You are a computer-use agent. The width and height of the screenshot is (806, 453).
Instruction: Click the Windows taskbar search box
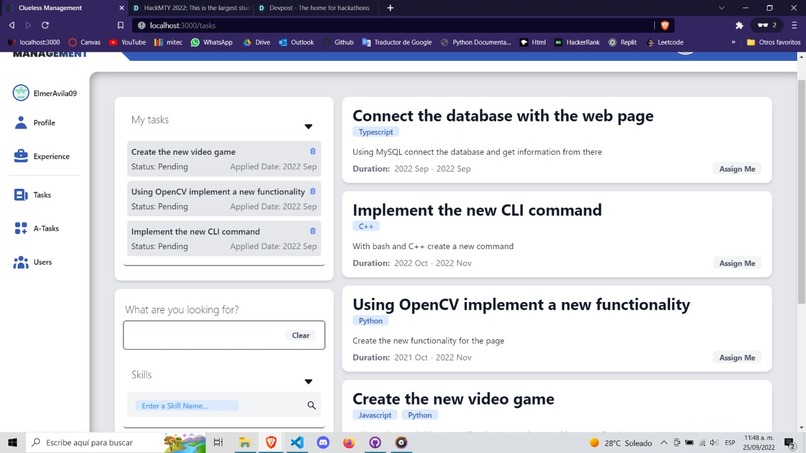click(116, 442)
